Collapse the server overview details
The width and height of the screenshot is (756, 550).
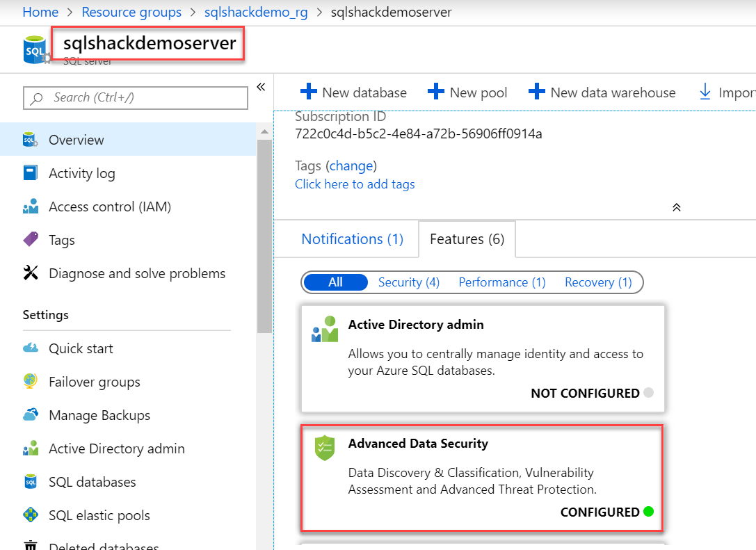coord(676,207)
